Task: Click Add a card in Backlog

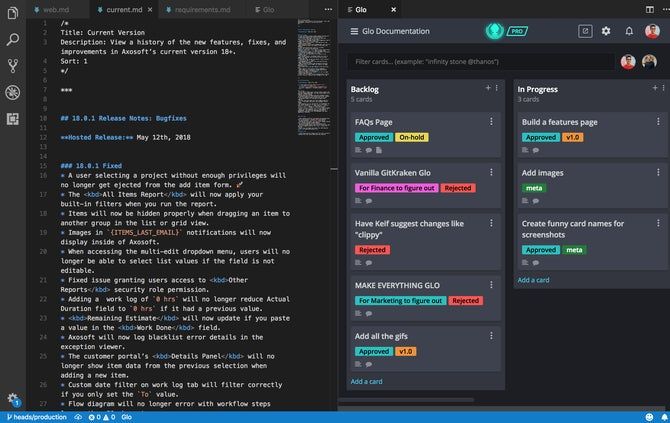Action: click(x=366, y=382)
